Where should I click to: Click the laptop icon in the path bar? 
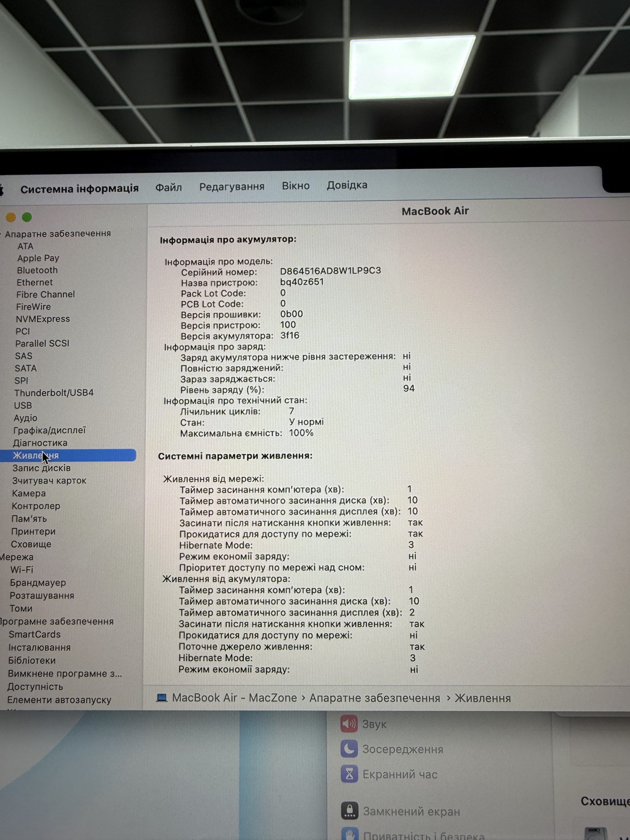pos(162,698)
